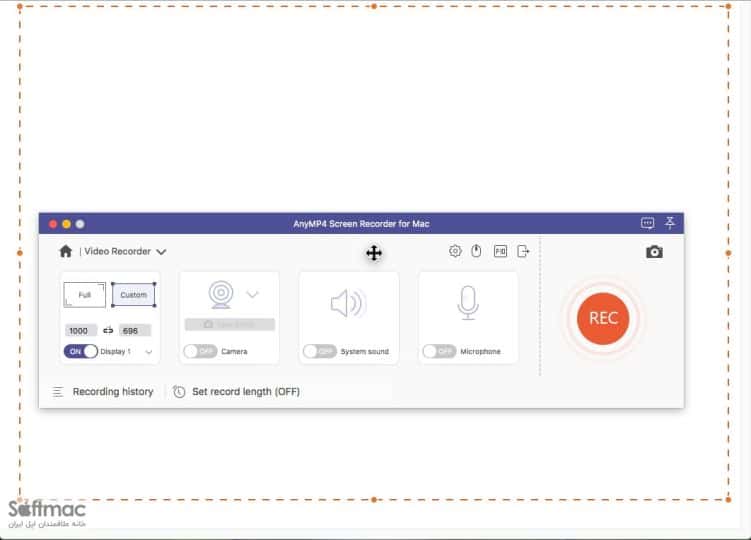
Task: Click the webcam icon
Action: 221,295
